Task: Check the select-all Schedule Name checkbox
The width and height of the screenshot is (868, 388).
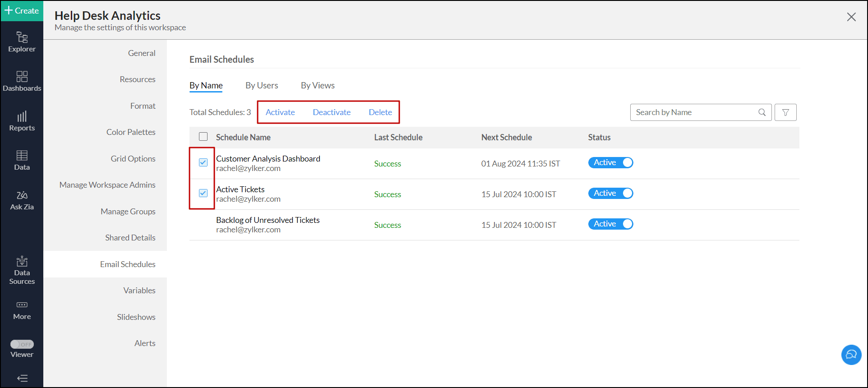Action: click(x=203, y=137)
